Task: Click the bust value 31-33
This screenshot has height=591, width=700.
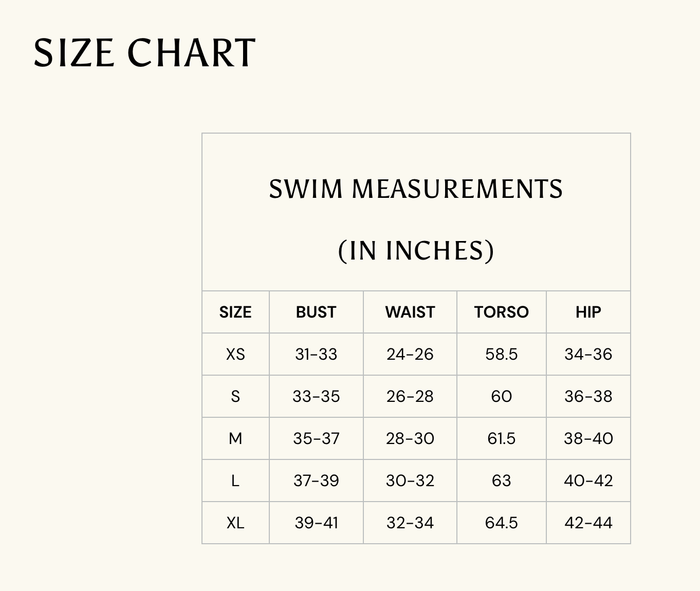Action: [x=316, y=354]
